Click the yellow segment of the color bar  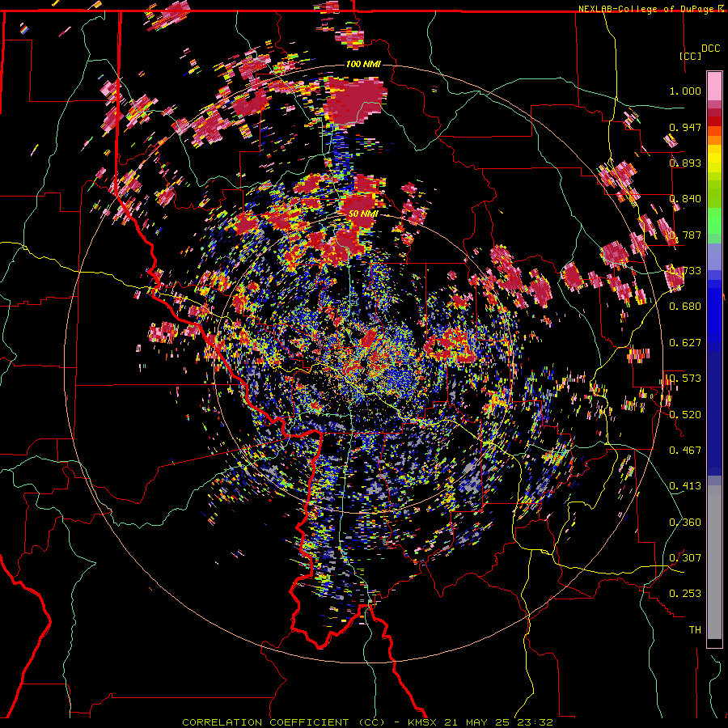(714, 159)
